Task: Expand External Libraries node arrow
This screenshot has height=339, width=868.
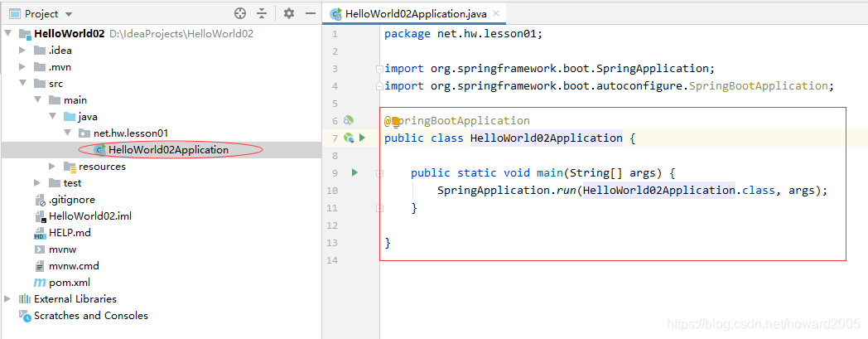Action: click(x=7, y=299)
